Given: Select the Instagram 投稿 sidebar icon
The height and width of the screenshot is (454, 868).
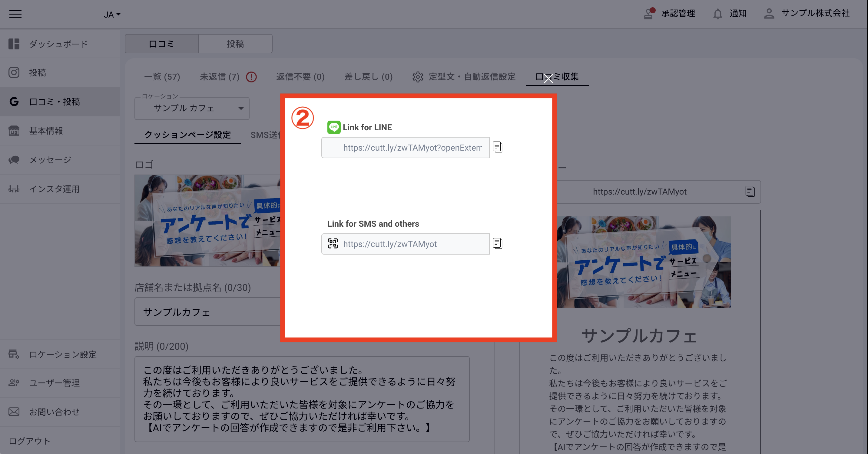Looking at the screenshot, I should pos(14,72).
